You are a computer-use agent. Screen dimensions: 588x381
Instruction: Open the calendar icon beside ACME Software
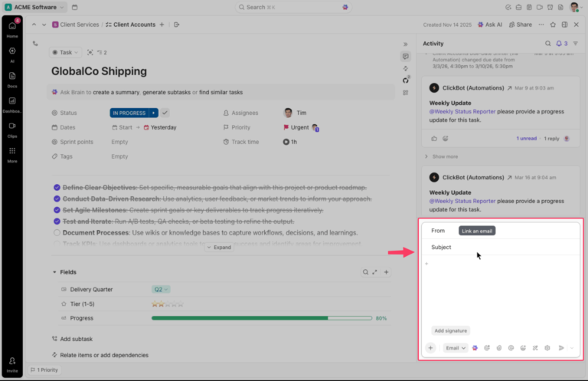pos(74,7)
